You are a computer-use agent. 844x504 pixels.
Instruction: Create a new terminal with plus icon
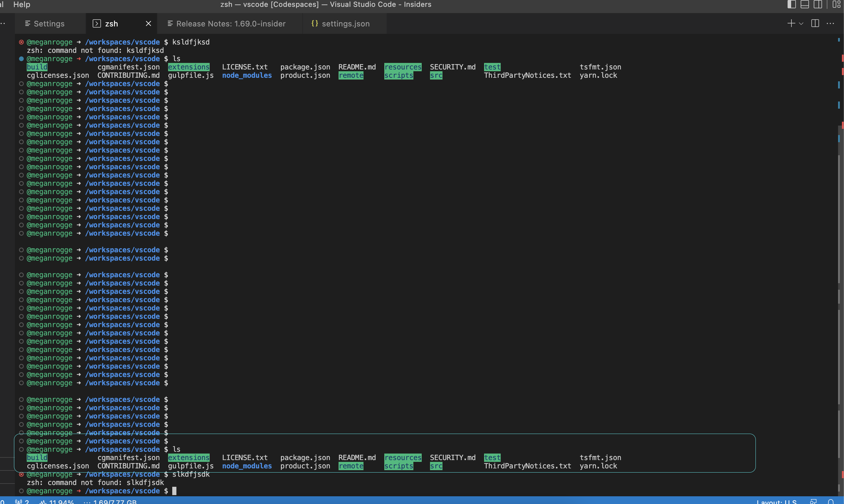(791, 23)
